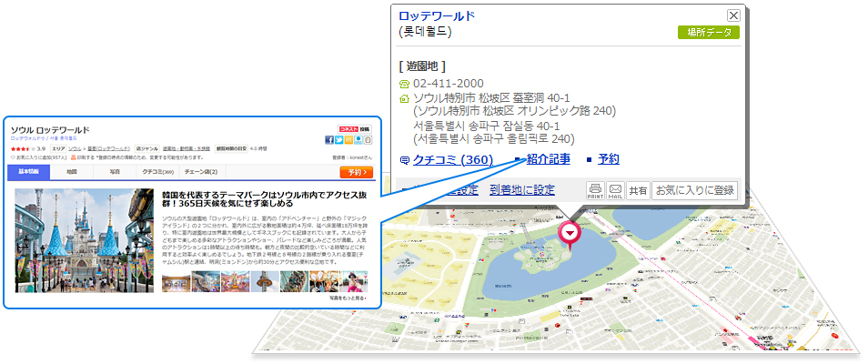Click お気に入りに追加(957人) under the rating
Image resolution: width=868 pixels, height=364 pixels.
coord(38,157)
